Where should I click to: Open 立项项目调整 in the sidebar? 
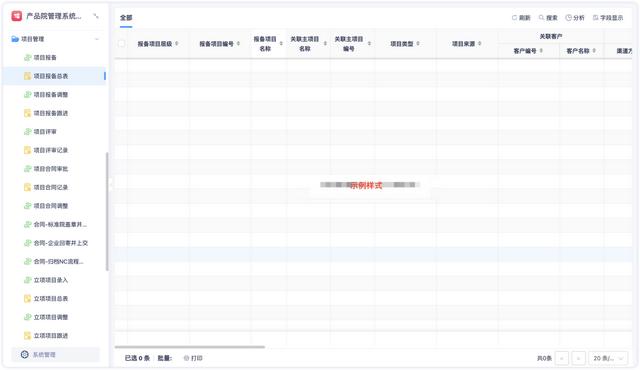click(x=51, y=317)
